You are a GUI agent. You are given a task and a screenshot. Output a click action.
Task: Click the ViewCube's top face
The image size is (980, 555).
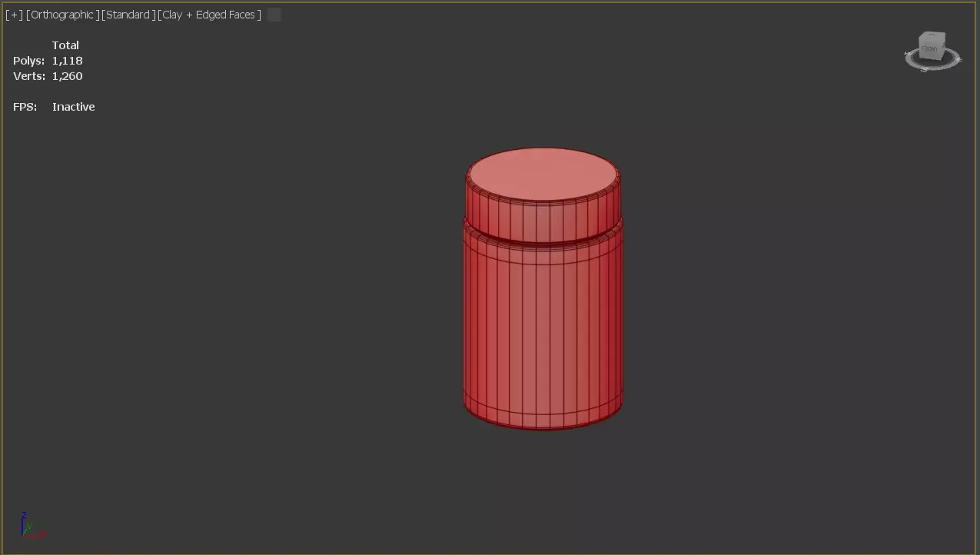click(932, 35)
